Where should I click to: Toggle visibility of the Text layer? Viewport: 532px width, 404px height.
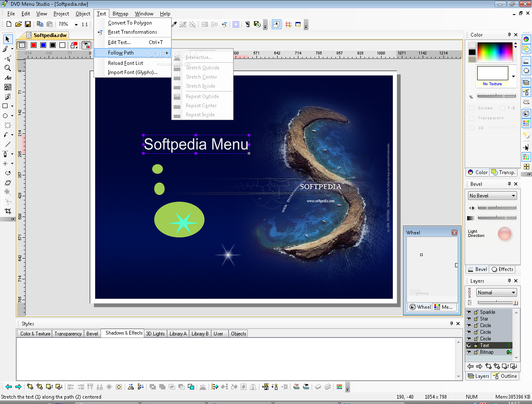(469, 345)
